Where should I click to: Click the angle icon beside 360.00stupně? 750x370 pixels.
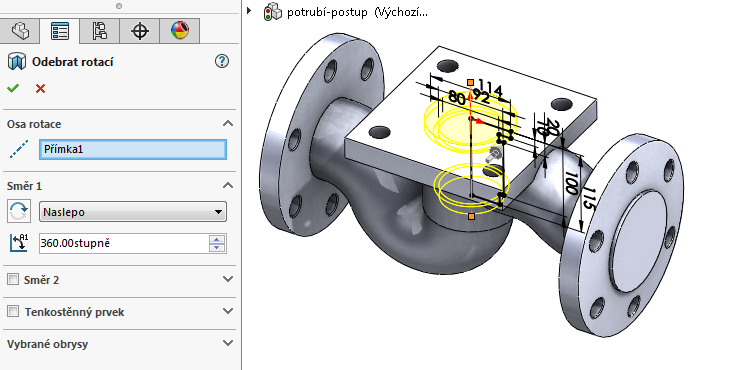point(19,243)
